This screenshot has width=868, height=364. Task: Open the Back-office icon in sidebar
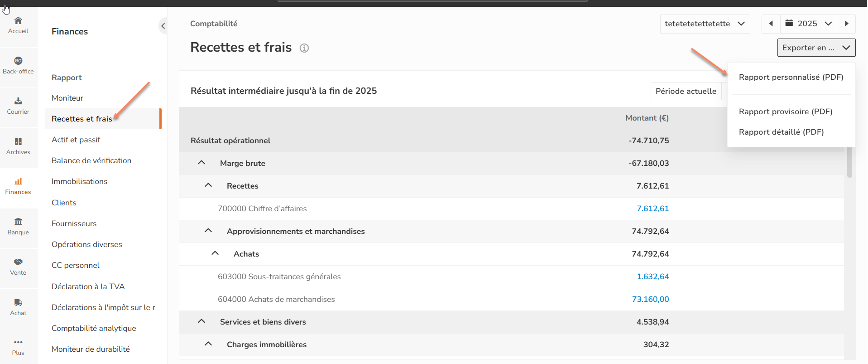click(18, 61)
